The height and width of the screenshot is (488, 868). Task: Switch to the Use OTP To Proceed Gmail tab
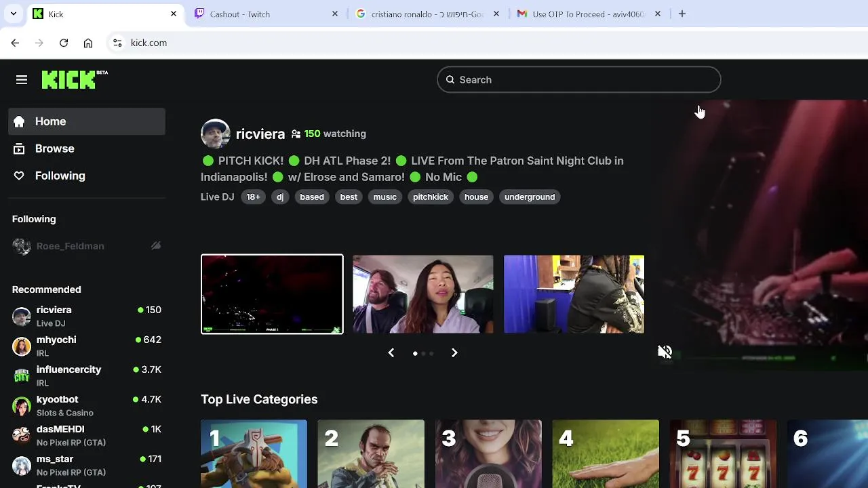[x=589, y=14]
